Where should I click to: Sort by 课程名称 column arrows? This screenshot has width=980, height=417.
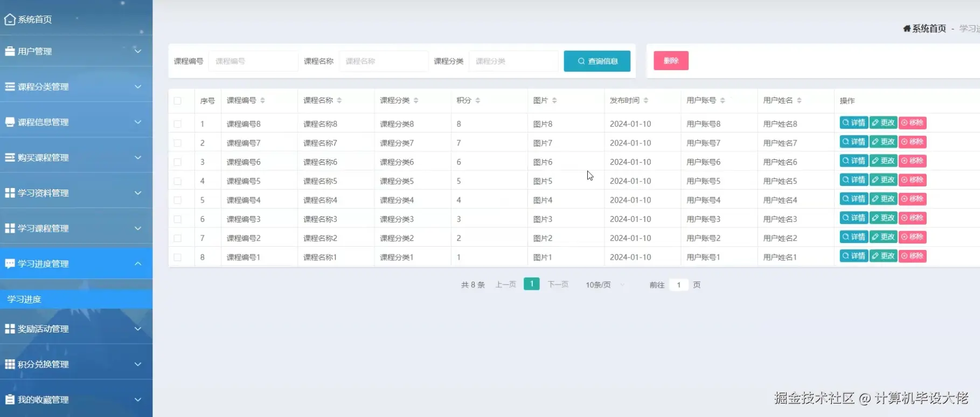point(339,101)
